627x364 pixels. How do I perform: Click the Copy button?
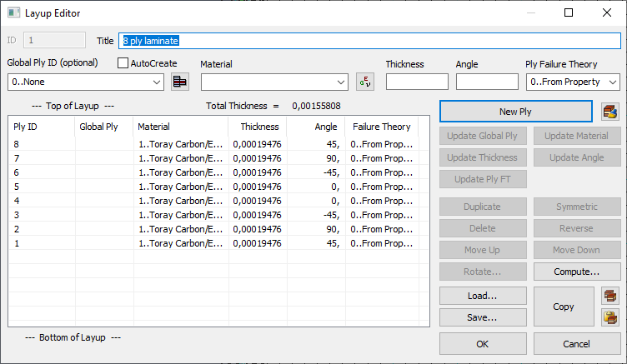[564, 307]
